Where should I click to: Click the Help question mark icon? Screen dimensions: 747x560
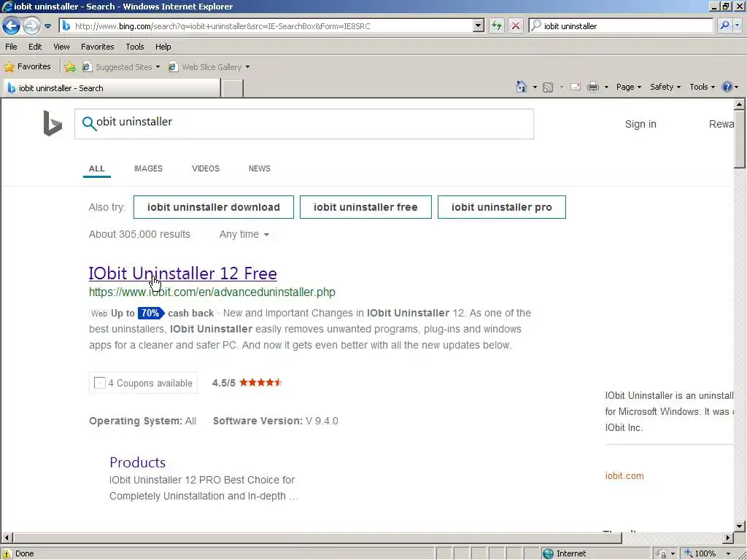tap(727, 87)
